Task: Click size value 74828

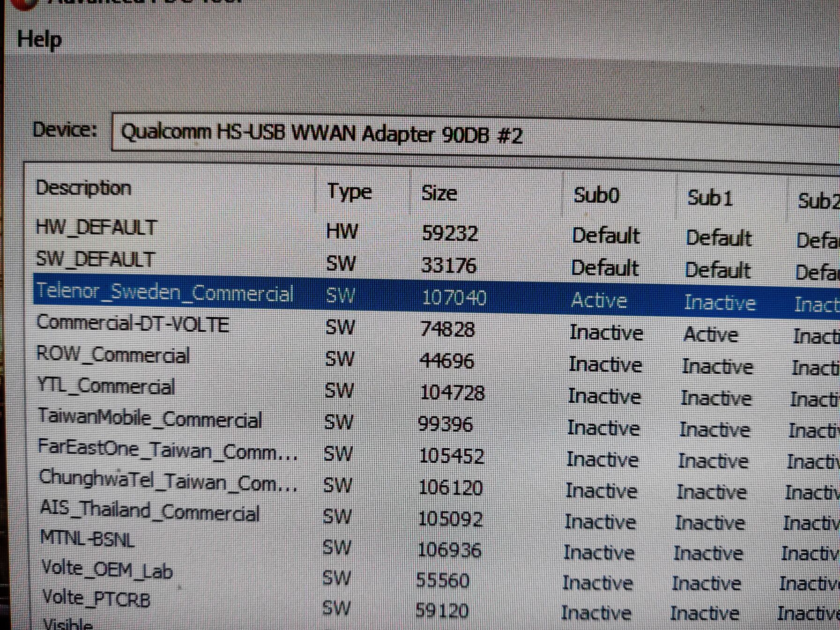Action: point(448,329)
